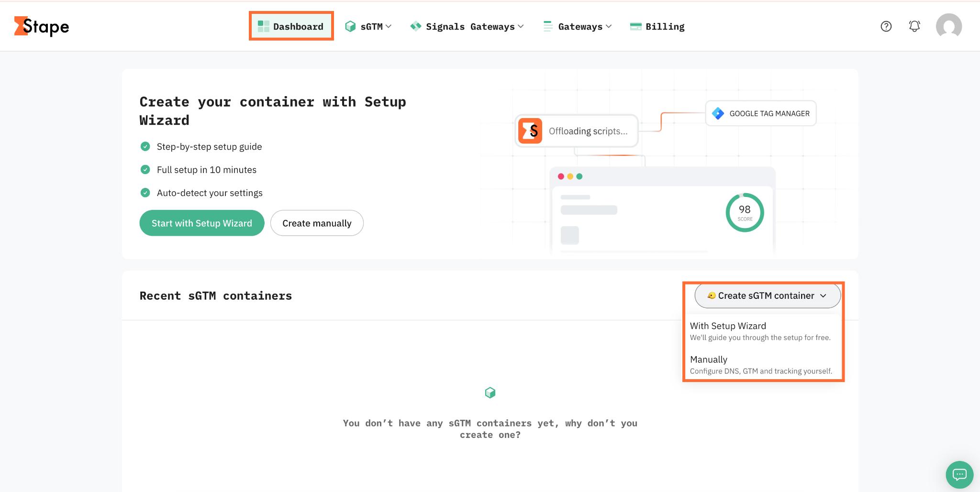The width and height of the screenshot is (980, 492).
Task: Click the Google Tag Manager badge
Action: point(761,113)
